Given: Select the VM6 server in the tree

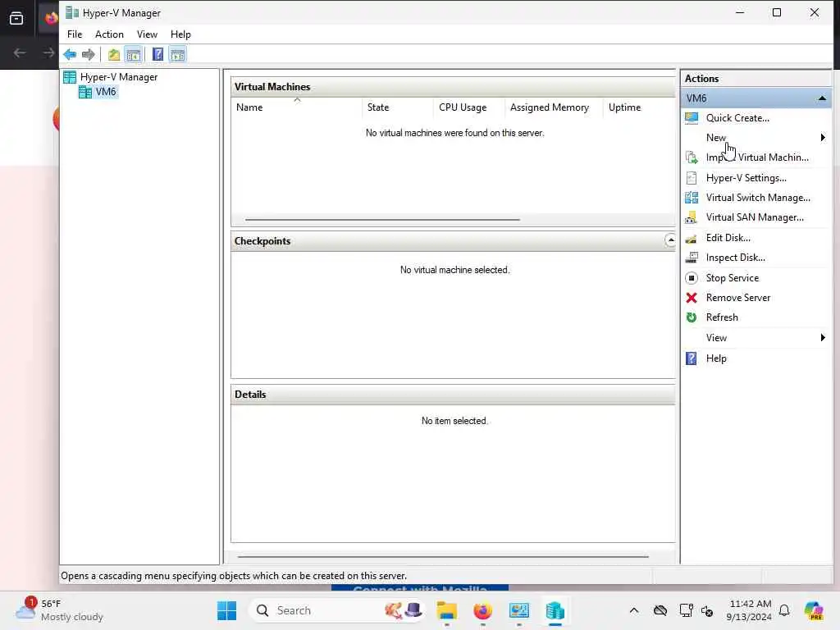Looking at the screenshot, I should [x=106, y=92].
